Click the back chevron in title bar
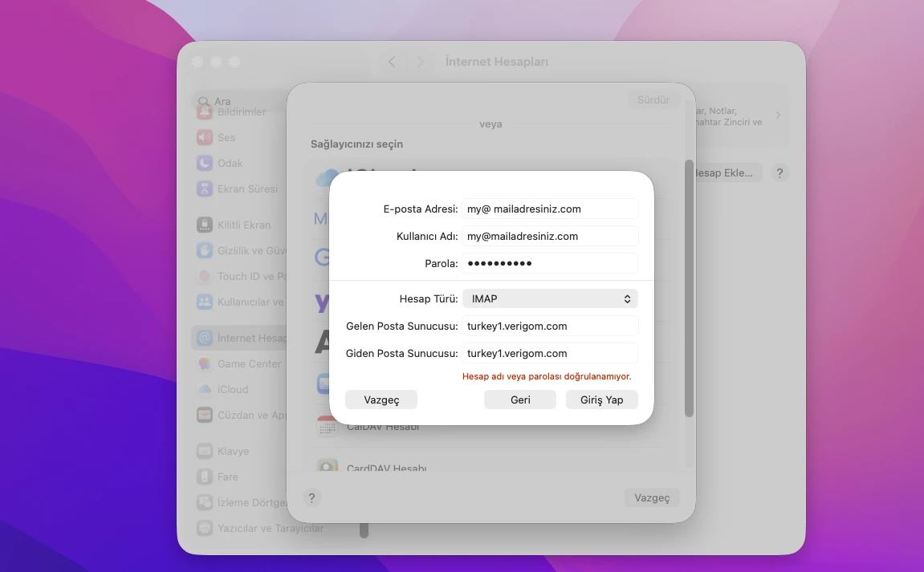The width and height of the screenshot is (924, 572). (392, 62)
